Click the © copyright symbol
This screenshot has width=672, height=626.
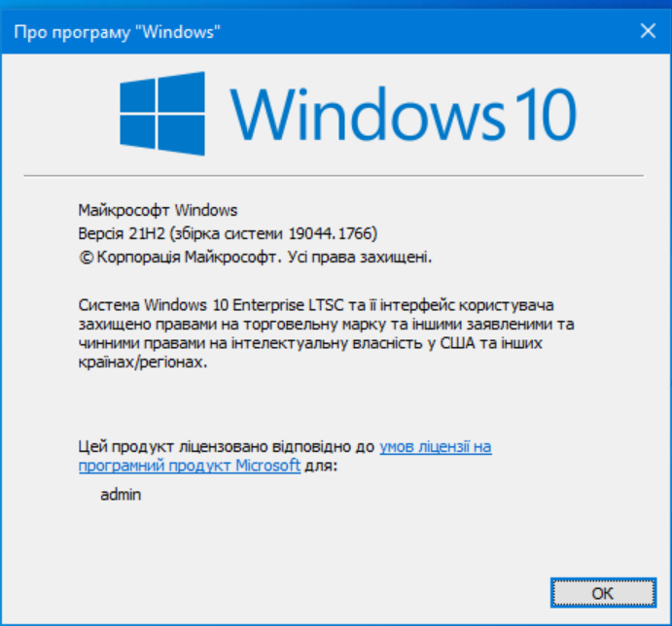point(85,258)
